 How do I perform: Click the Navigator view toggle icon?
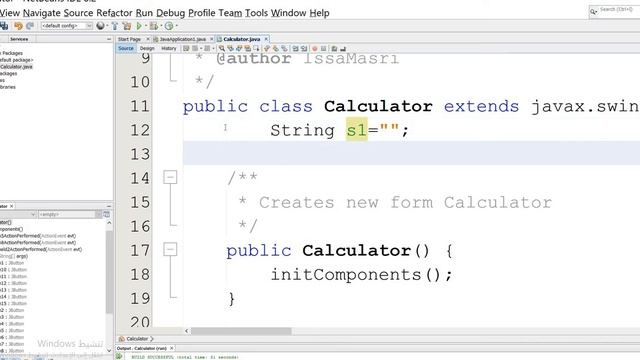pos(107,214)
